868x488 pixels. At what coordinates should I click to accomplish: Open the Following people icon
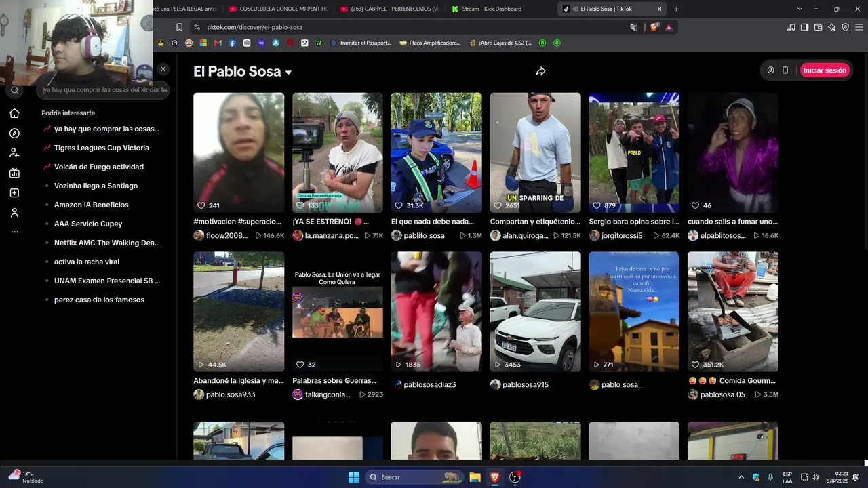[x=14, y=153]
